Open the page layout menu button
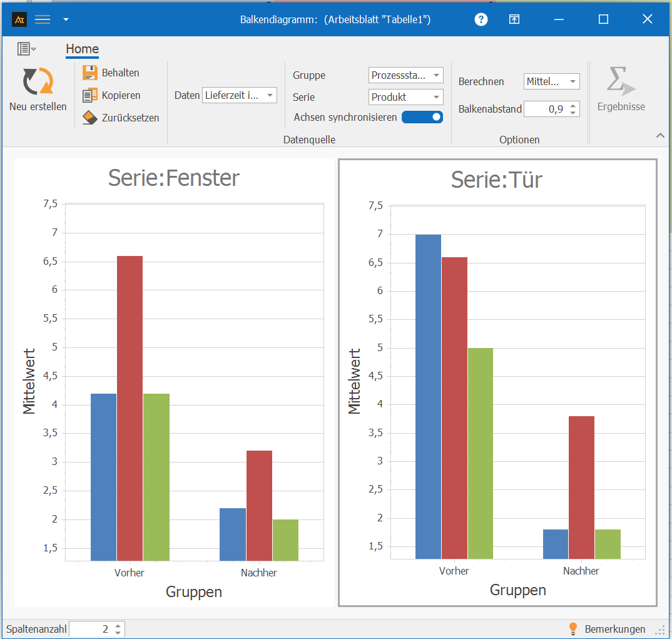 [26, 49]
